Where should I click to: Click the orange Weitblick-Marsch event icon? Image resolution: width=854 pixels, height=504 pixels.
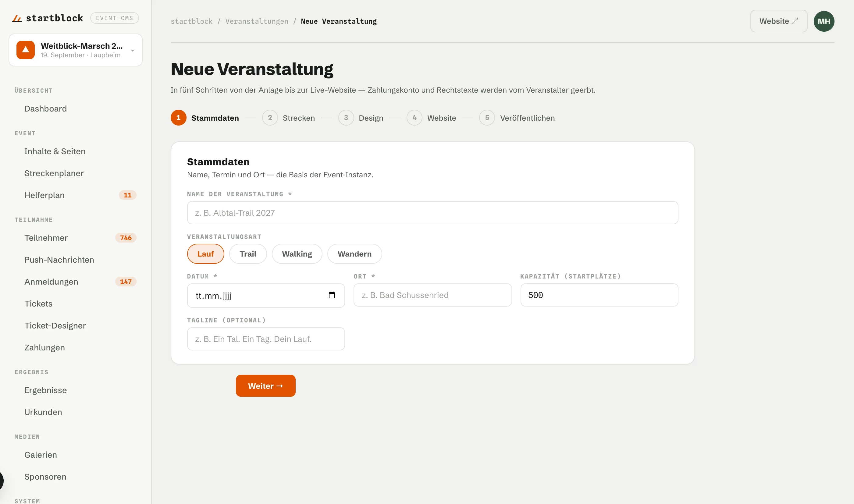pos(26,50)
